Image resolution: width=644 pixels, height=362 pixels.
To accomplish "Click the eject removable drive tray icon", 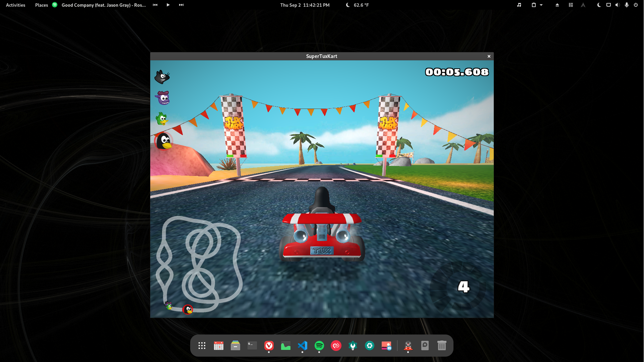I will click(557, 5).
